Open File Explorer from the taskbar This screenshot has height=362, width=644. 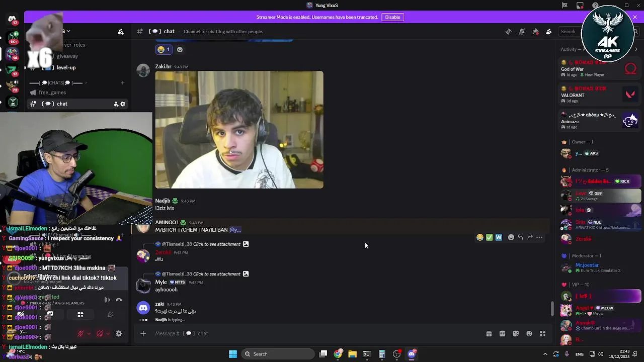tap(352, 354)
